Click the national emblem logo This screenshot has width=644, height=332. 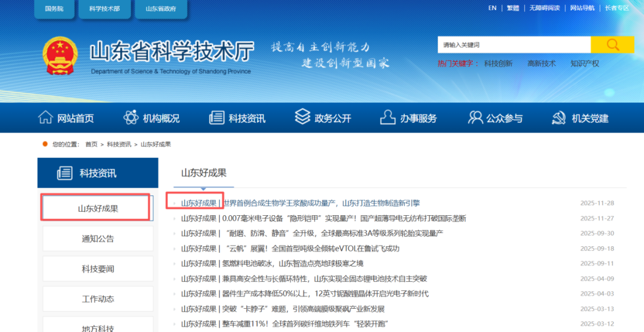(60, 56)
